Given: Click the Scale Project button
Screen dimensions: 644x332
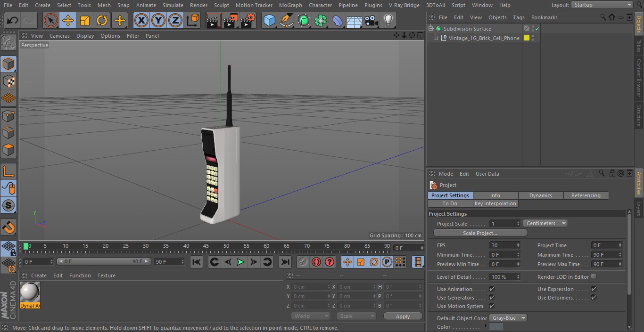Looking at the screenshot, I should coord(480,233).
